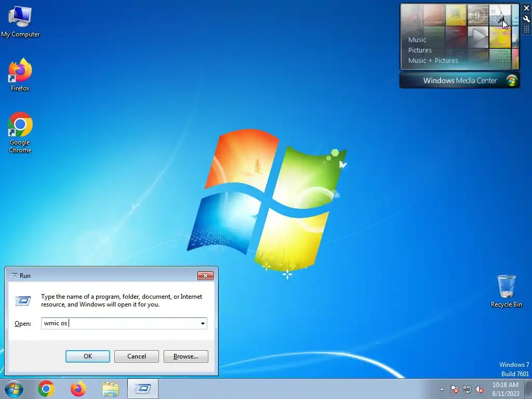Click the gadget drag handle grip

point(527,30)
